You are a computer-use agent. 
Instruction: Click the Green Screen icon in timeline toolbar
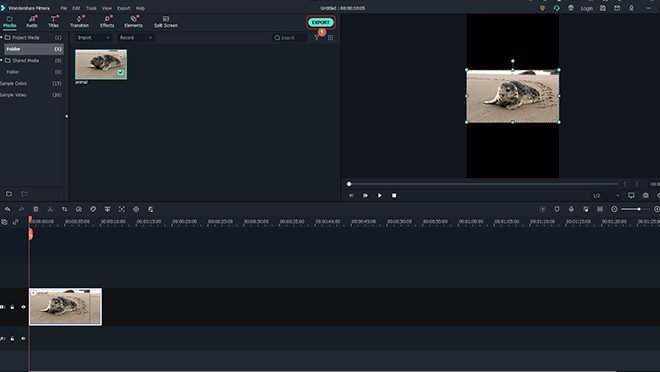(x=107, y=209)
